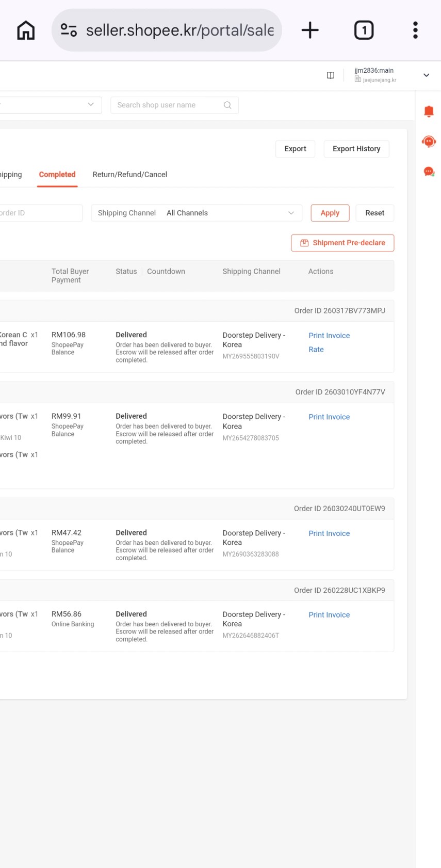Click the Apply filter button
441x868 pixels.
coord(330,213)
